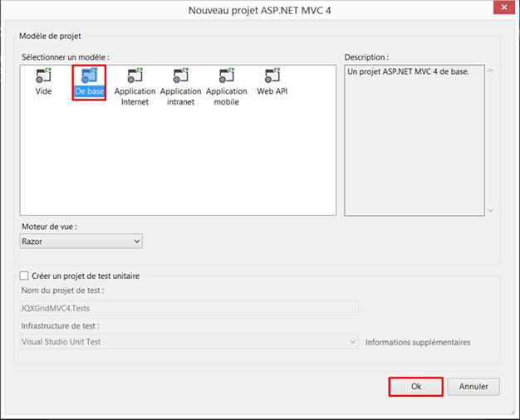The width and height of the screenshot is (520, 420).
Task: Click the description text 'Un projet ASP.NET MVC 4 de base.'
Action: point(408,71)
